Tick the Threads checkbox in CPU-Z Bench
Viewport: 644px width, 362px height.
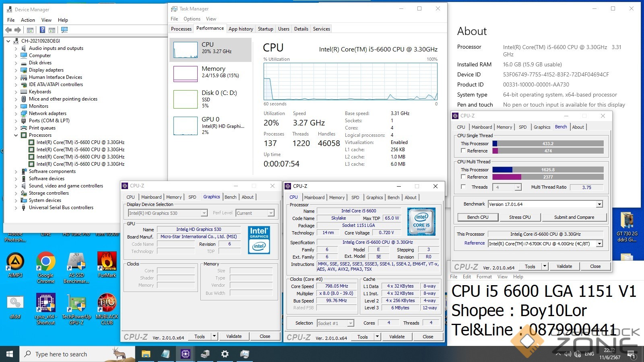(464, 187)
